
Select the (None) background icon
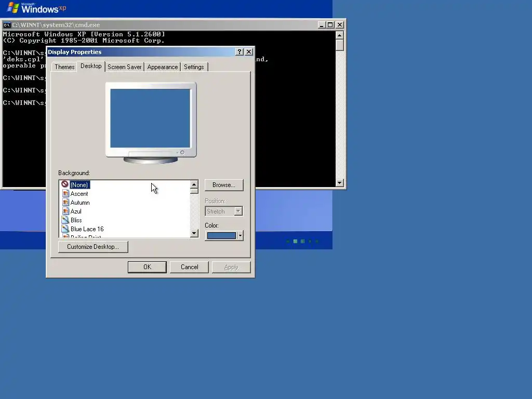pos(65,184)
